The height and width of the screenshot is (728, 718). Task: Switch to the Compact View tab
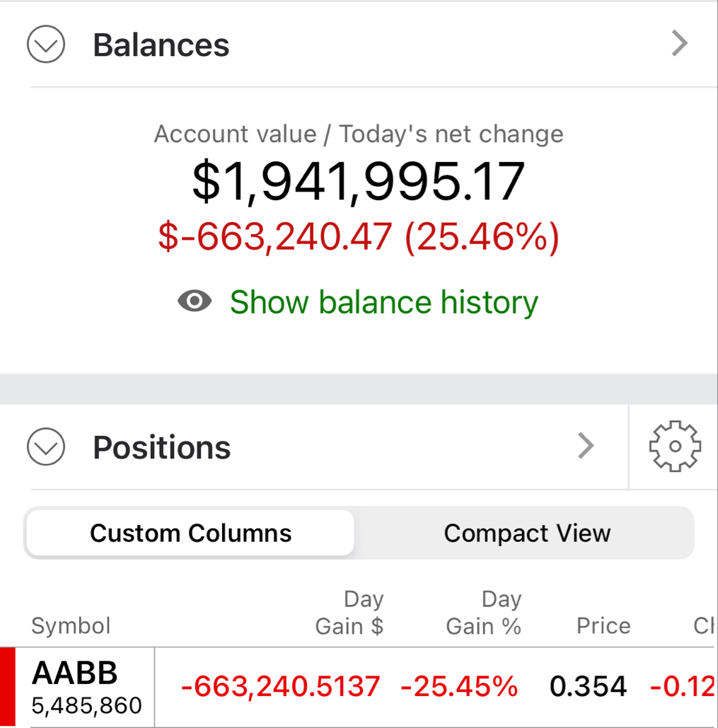(x=527, y=533)
